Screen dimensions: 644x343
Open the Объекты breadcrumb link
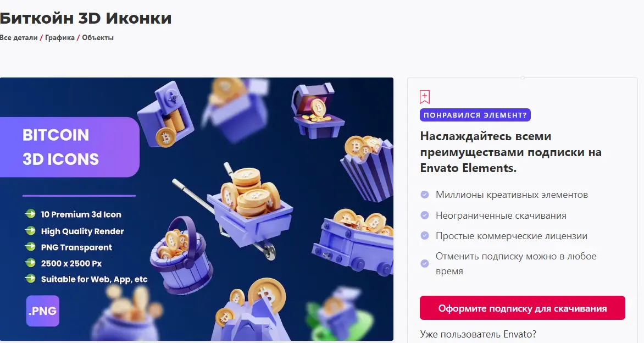98,38
